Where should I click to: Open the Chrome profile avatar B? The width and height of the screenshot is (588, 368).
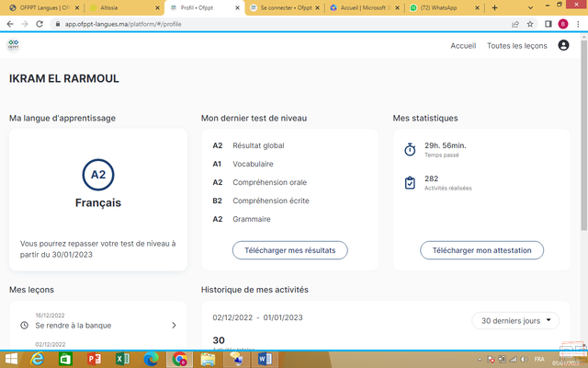pos(563,24)
